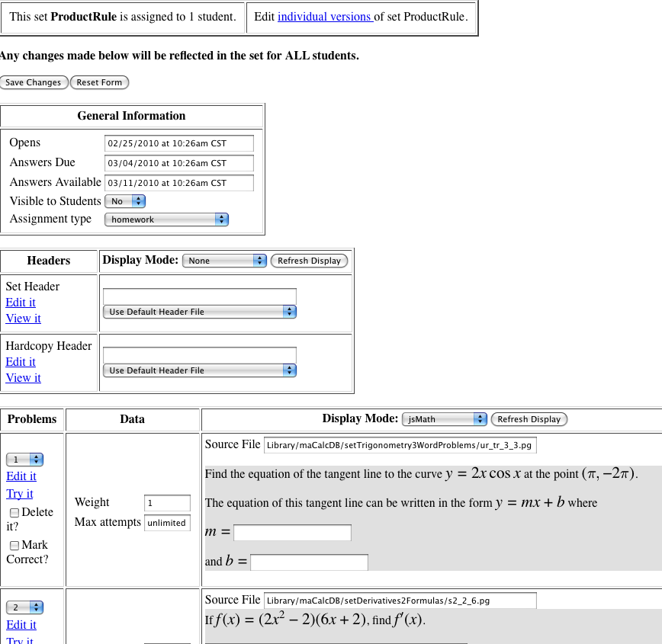This screenshot has height=644, width=662.
Task: Open the Assignment type homework dropdown
Action: point(166,219)
